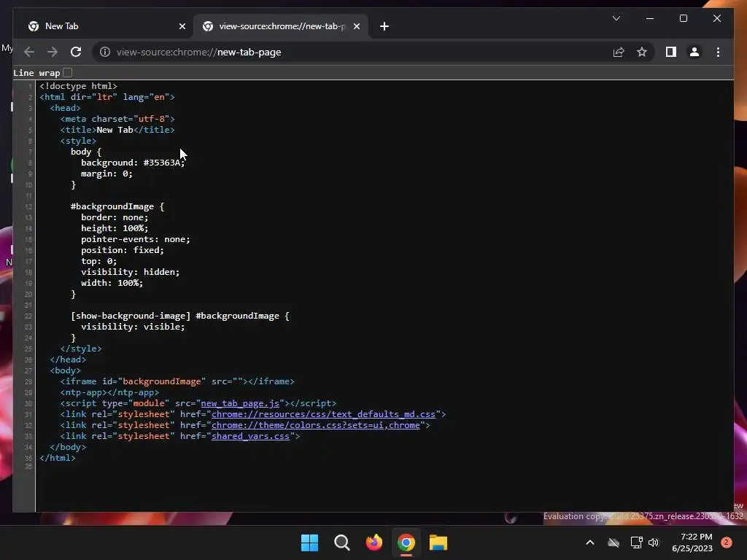
Task: Click 'visibility: visible;' line
Action: [x=133, y=327]
